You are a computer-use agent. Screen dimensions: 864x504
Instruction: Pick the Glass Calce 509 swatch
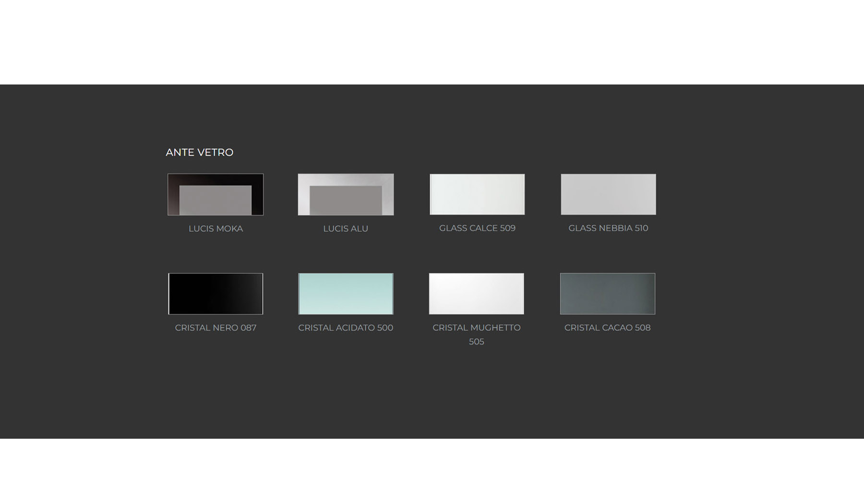click(477, 194)
